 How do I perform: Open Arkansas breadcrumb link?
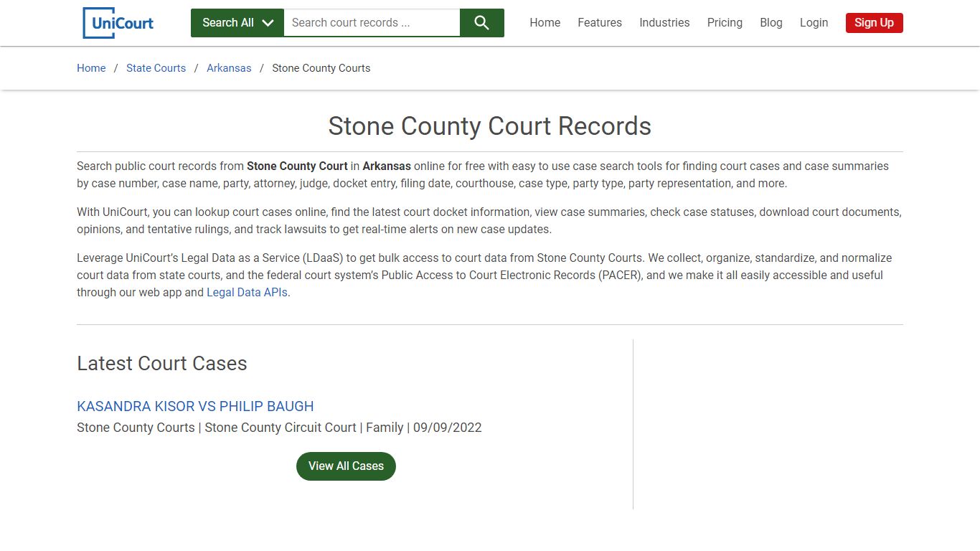(x=229, y=68)
